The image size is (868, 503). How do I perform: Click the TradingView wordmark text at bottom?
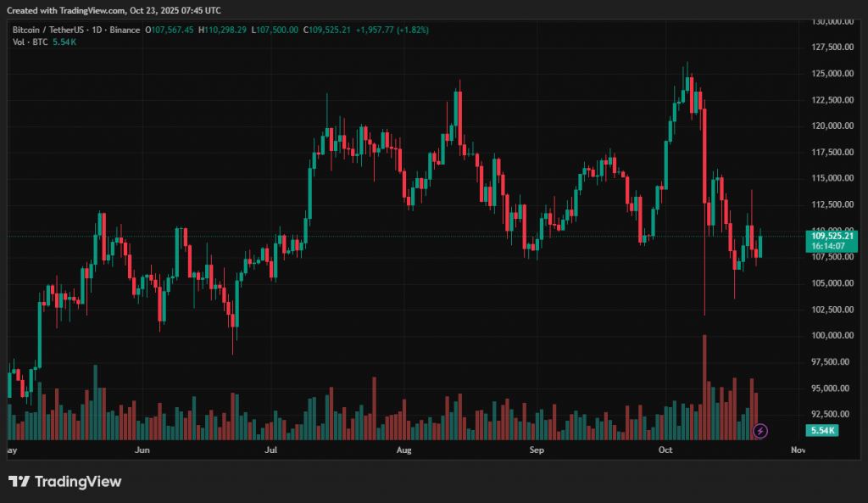point(78,482)
